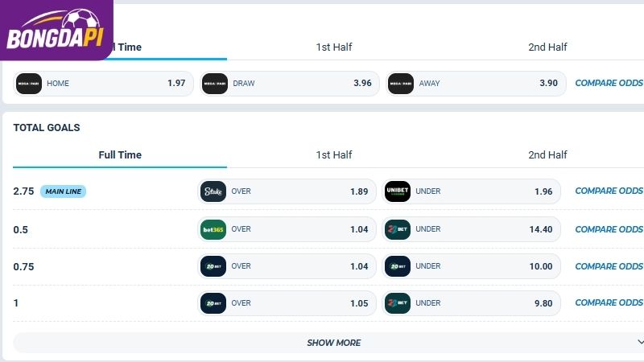Open COMPARE ODDS for home/draw/away row
Viewport: 644px width, 362px height.
point(609,83)
